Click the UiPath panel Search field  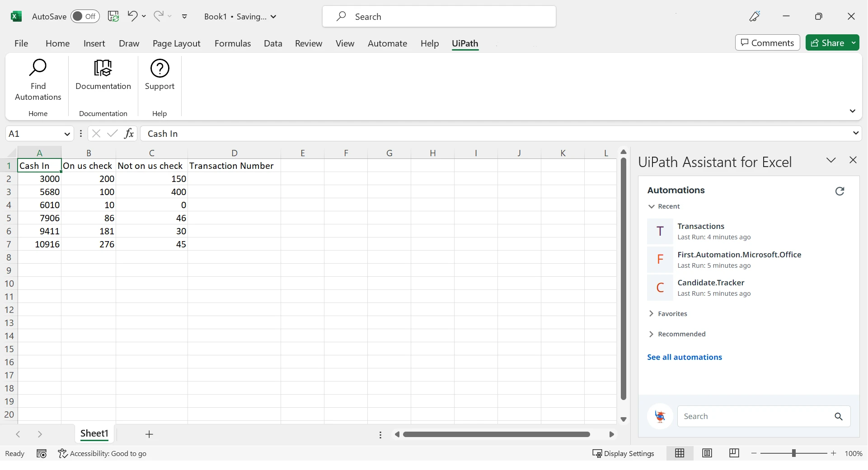pos(764,416)
